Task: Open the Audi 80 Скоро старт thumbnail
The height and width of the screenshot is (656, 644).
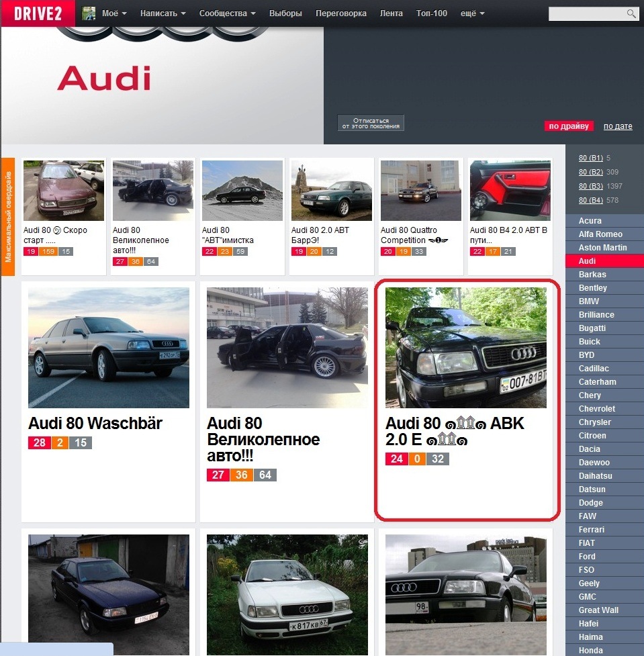Action: click(x=64, y=191)
